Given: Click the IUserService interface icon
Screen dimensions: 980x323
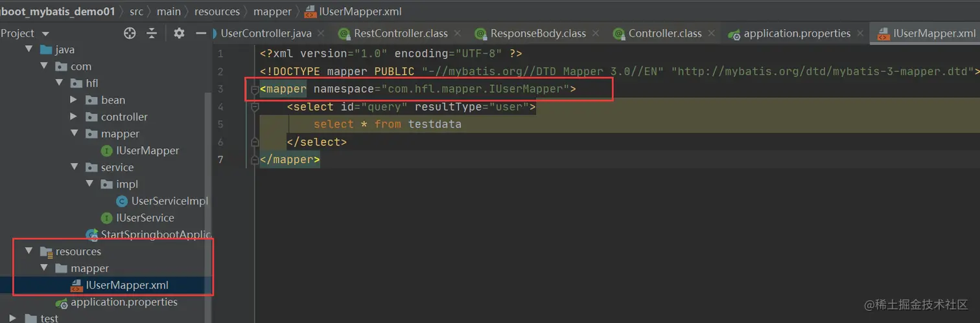Looking at the screenshot, I should (x=107, y=217).
